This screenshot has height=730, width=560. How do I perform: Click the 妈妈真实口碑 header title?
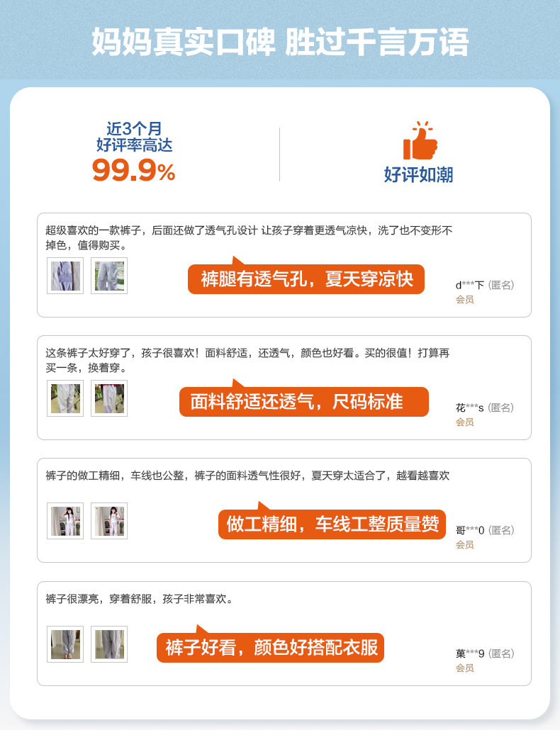point(184,42)
